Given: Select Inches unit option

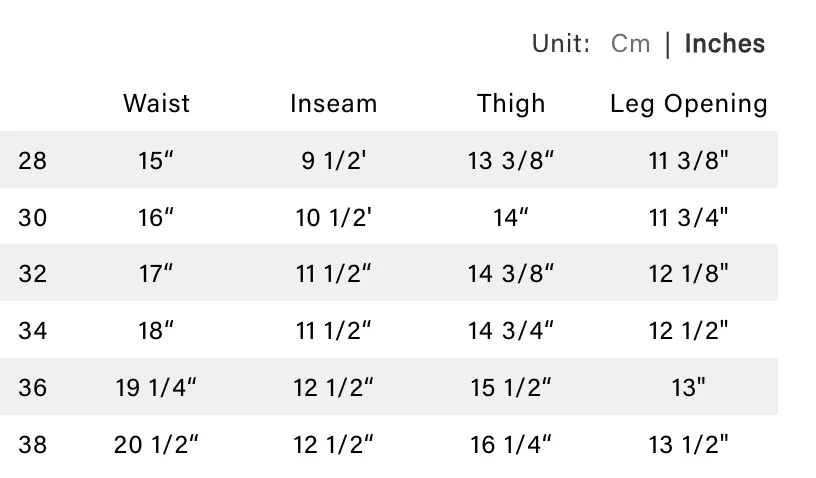Looking at the screenshot, I should tap(724, 44).
